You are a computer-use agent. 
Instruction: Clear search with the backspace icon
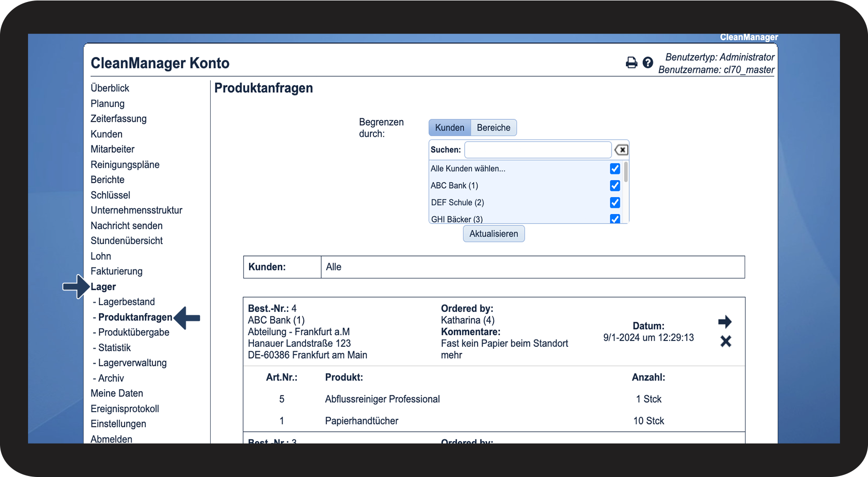(x=621, y=150)
